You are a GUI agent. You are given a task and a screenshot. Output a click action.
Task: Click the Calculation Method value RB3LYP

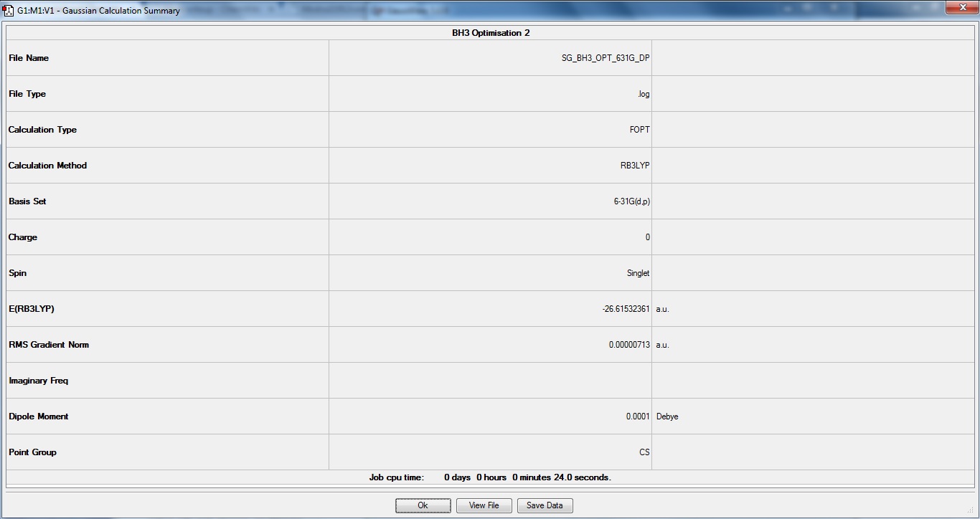point(635,166)
